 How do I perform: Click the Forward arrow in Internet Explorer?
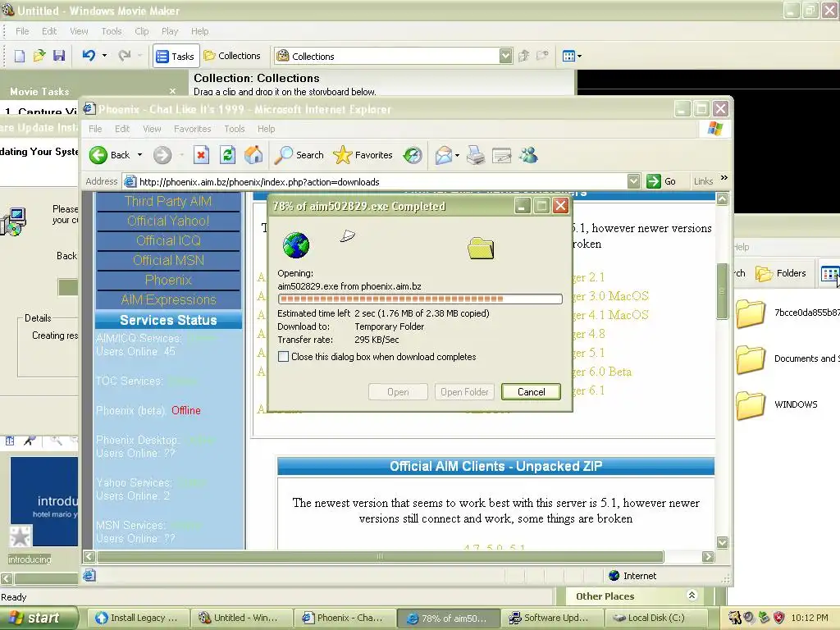tap(162, 155)
